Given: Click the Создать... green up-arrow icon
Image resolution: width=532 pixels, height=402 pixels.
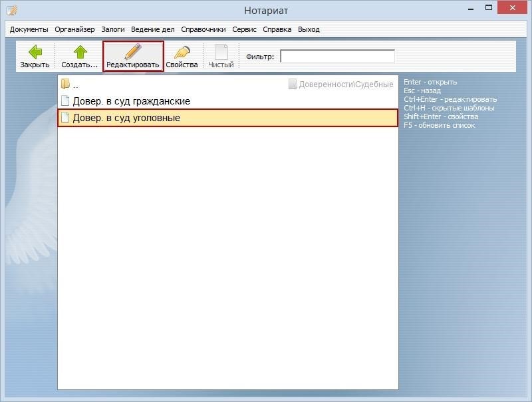Looking at the screenshot, I should coord(80,52).
